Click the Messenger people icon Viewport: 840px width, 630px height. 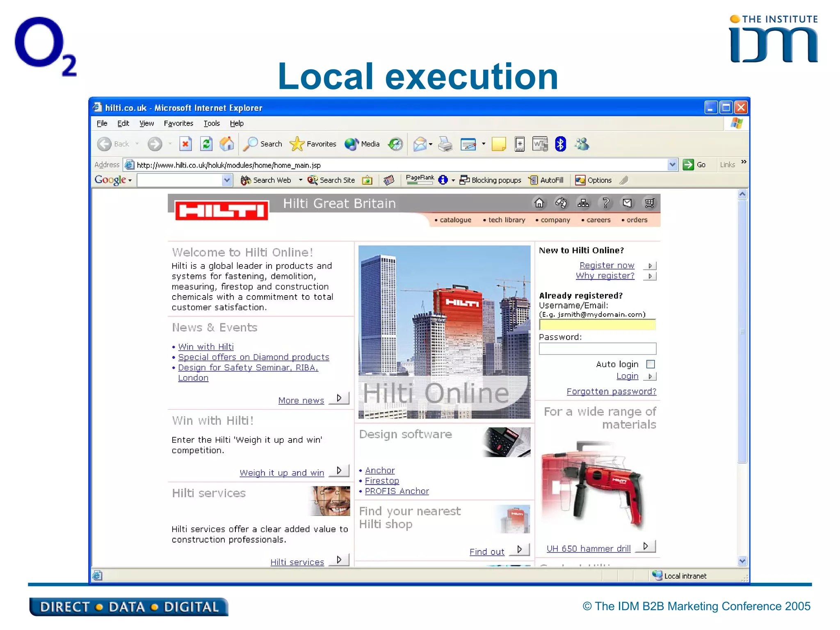582,144
